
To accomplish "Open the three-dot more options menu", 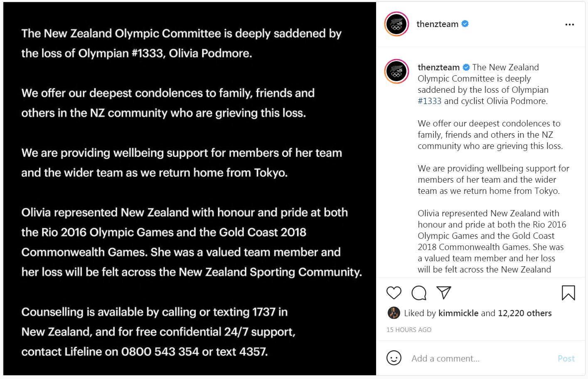I will coord(569,25).
